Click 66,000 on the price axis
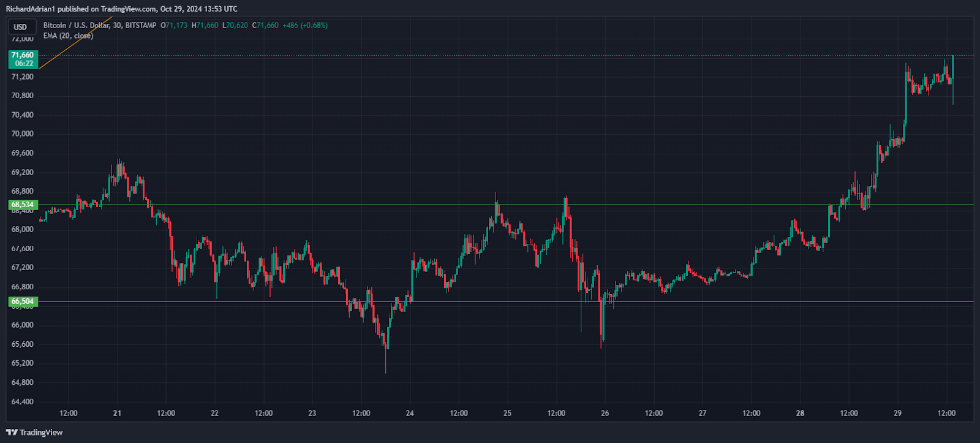 tap(23, 325)
